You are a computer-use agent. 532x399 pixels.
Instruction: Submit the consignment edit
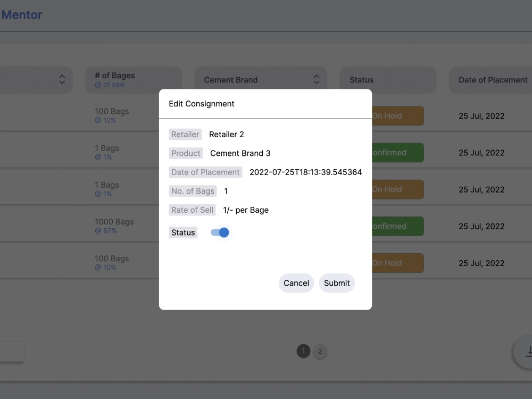click(337, 283)
